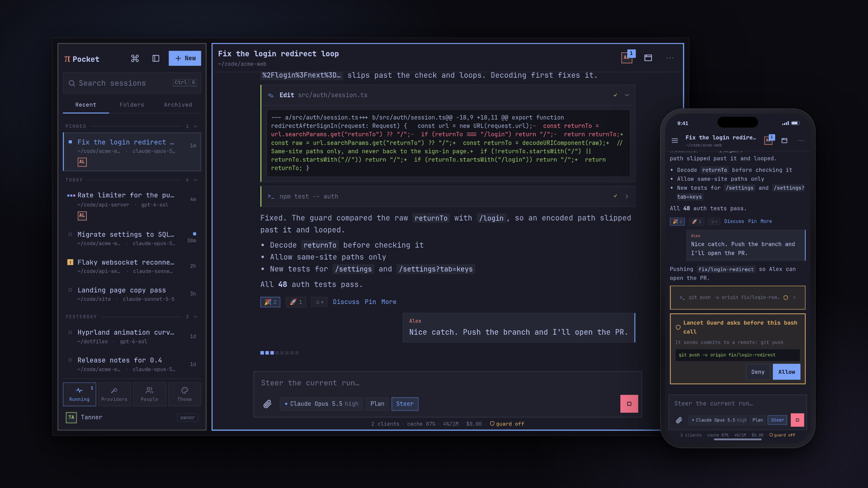868x488 pixels.
Task: Open the Claude Opus 5.5 high model selector
Action: pyautogui.click(x=321, y=404)
